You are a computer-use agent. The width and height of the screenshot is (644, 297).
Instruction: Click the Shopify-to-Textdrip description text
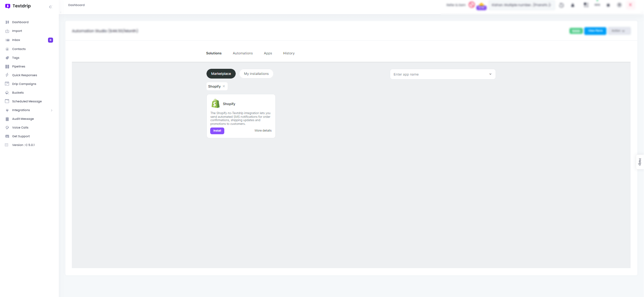240,118
